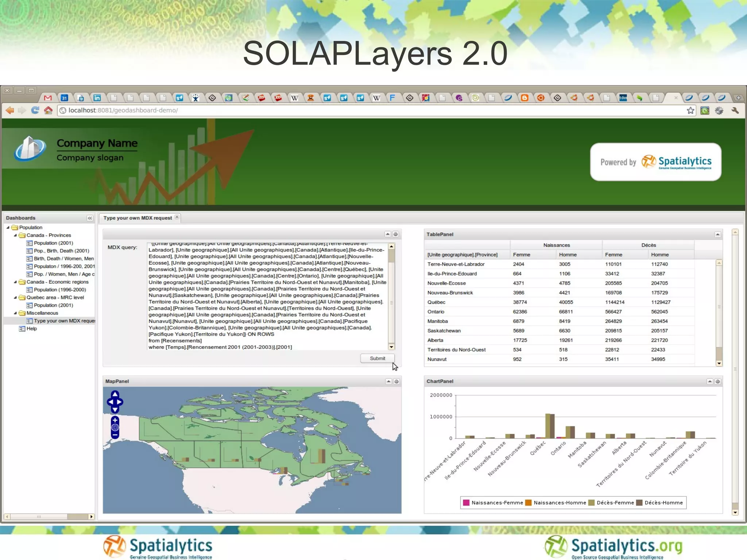The height and width of the screenshot is (560, 747).
Task: Go to browser home page icon
Action: pyautogui.click(x=48, y=110)
